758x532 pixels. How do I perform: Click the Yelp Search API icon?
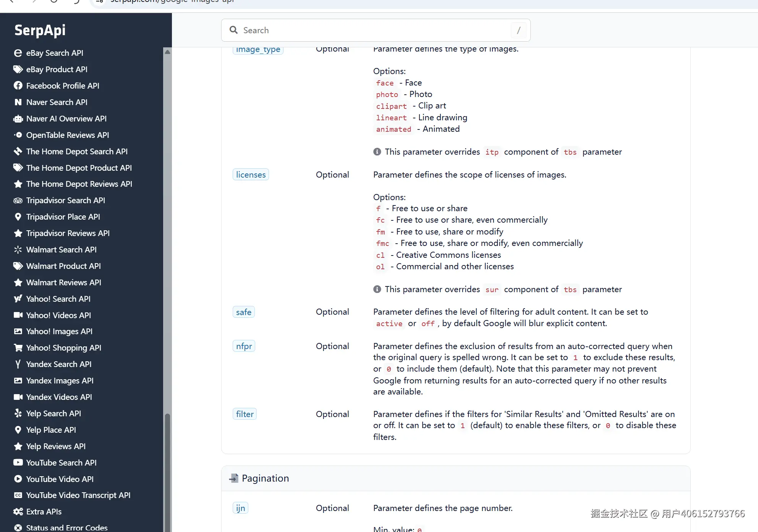(18, 414)
